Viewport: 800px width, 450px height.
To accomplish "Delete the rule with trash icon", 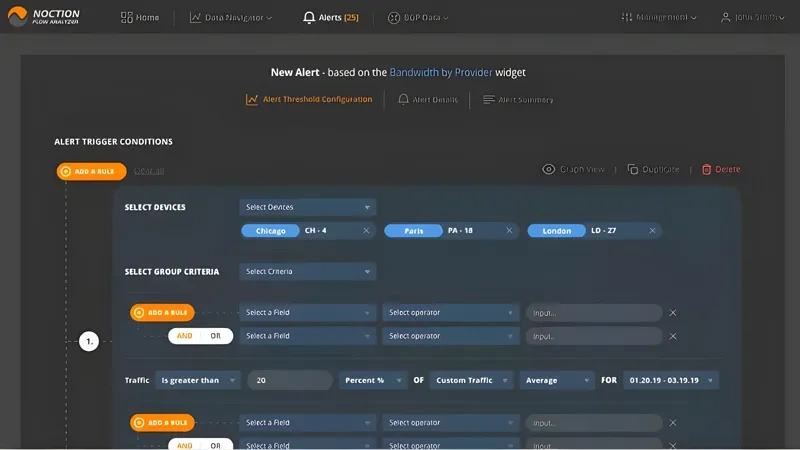I will click(706, 170).
